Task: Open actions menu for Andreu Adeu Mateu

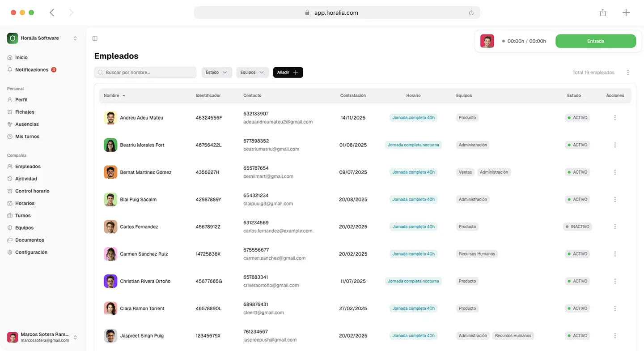Action: click(615, 118)
